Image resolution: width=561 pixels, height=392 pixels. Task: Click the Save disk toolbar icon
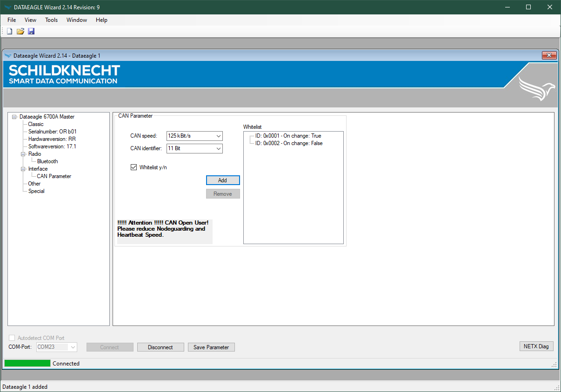tap(31, 31)
